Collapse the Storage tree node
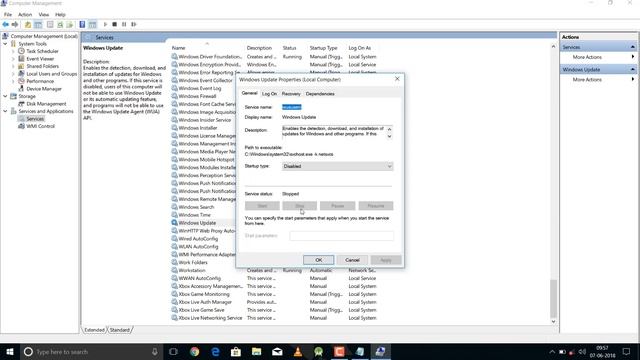 (x=5, y=96)
